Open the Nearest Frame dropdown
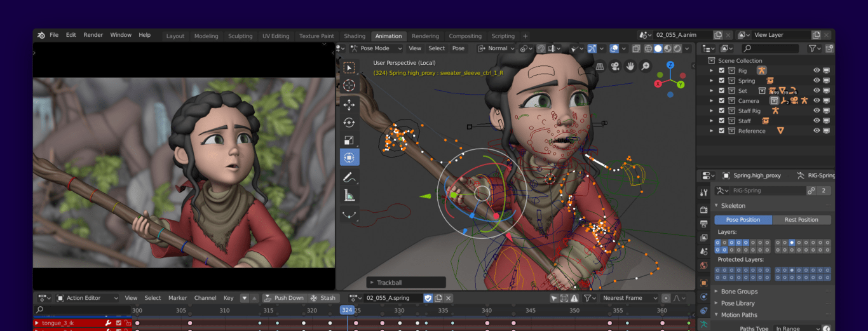This screenshot has width=868, height=331. [x=627, y=298]
